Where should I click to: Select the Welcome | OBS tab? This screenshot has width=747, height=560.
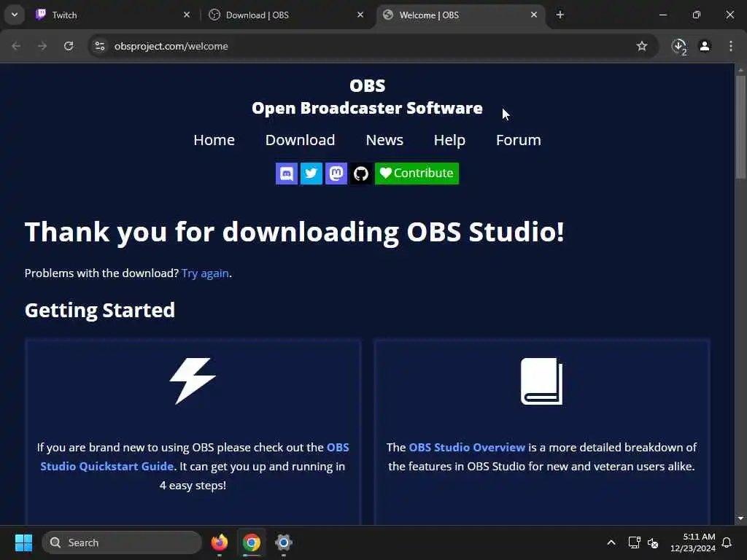click(x=460, y=15)
